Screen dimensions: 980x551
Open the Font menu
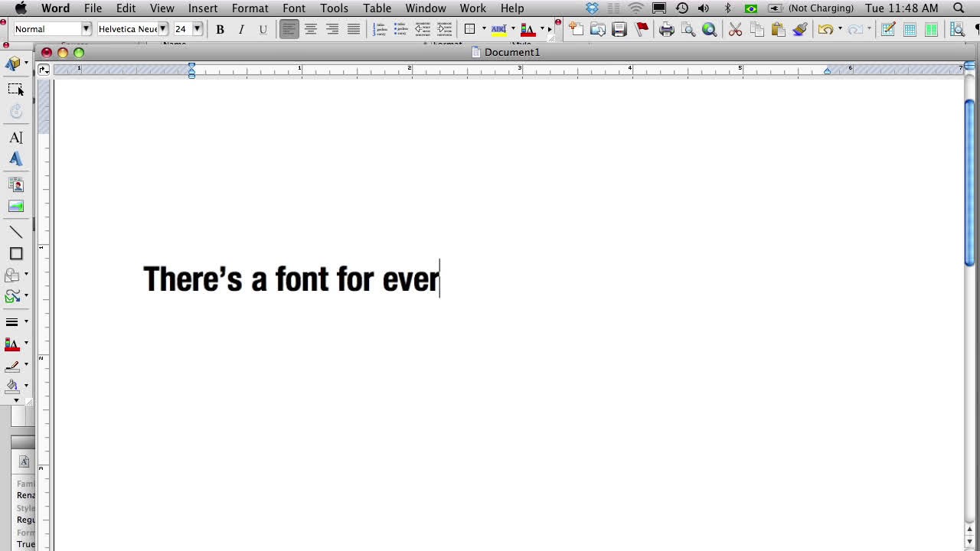point(294,8)
